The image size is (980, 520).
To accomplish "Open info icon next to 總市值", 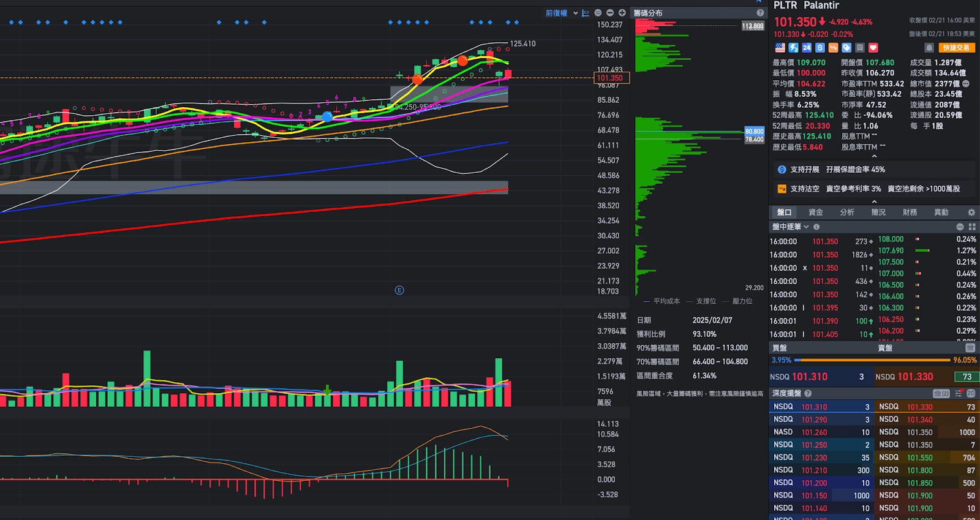I will click(x=966, y=84).
